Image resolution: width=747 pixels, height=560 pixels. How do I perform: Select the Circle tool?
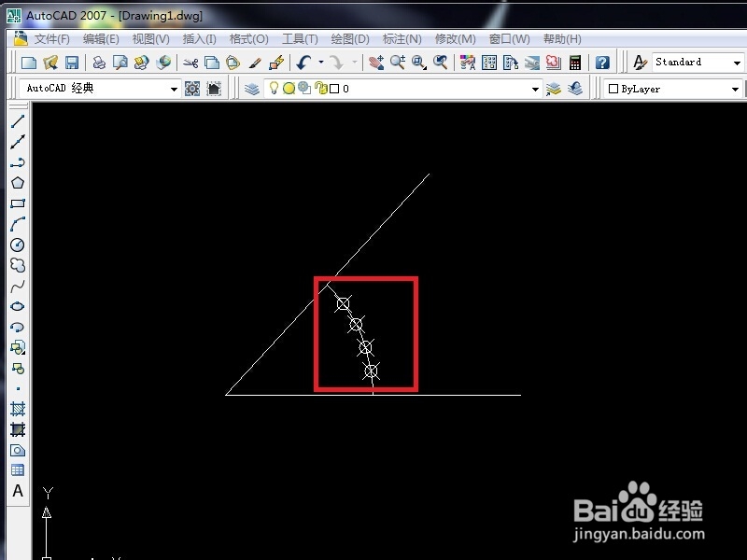[18, 245]
